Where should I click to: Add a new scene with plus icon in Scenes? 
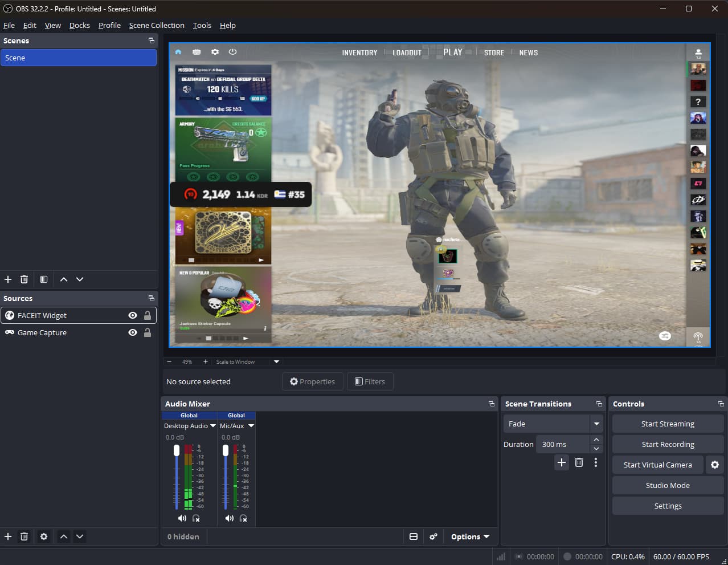click(8, 279)
